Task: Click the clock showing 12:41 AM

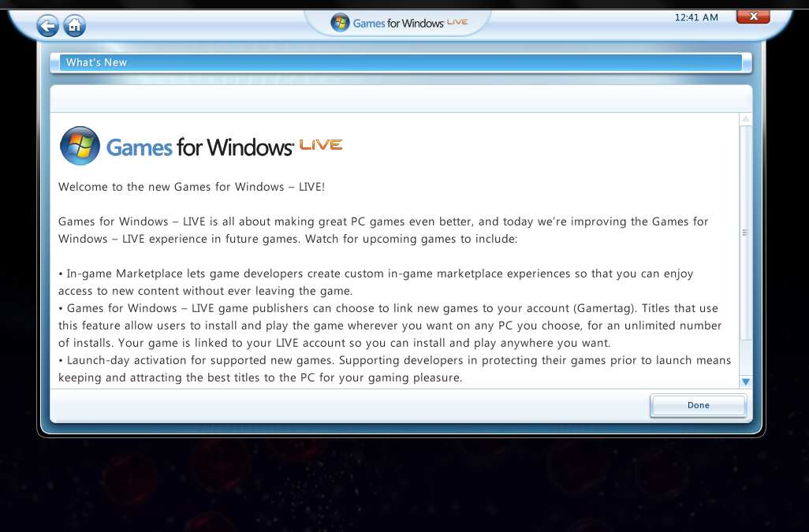Action: [x=696, y=17]
